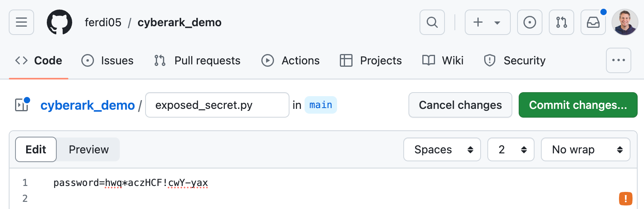The height and width of the screenshot is (209, 644).
Task: Click the exposed_secret.py filename field
Action: tap(217, 105)
